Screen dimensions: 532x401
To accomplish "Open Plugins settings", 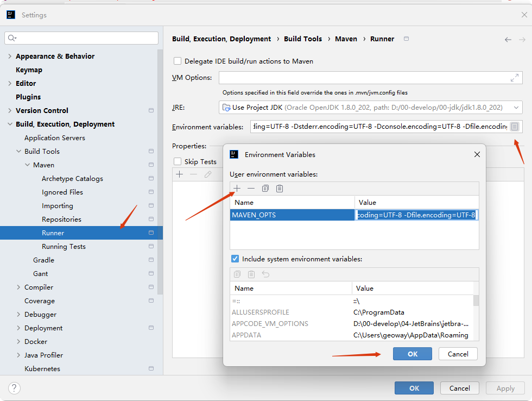I will coord(28,97).
